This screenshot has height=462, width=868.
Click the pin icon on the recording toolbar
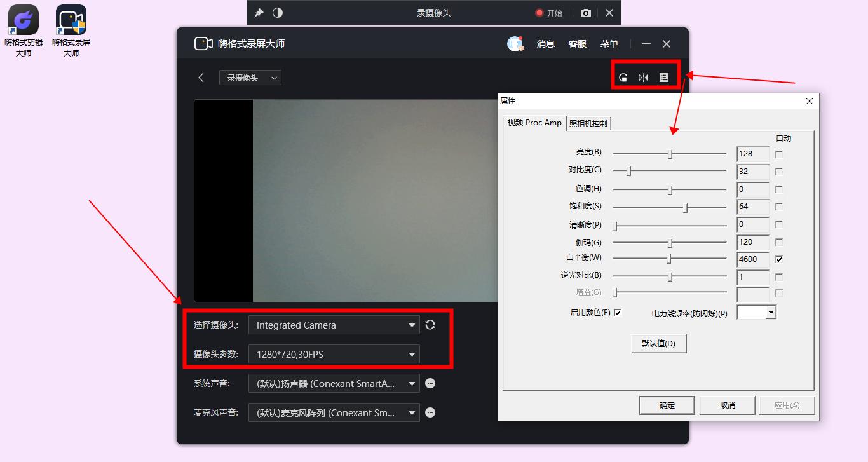(x=259, y=12)
